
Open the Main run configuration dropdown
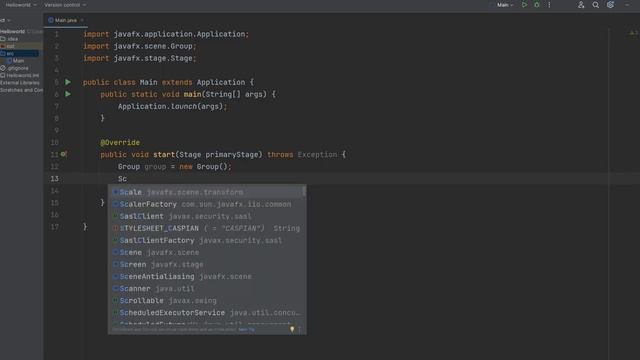click(x=505, y=5)
